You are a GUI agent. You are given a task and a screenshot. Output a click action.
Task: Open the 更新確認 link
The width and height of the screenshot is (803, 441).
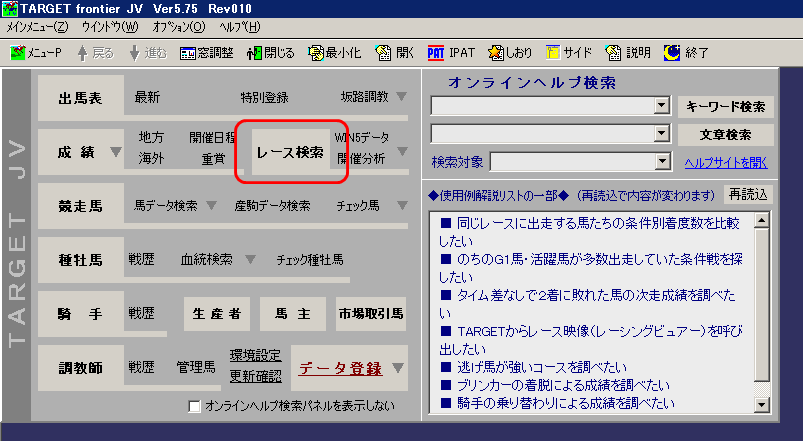(256, 376)
